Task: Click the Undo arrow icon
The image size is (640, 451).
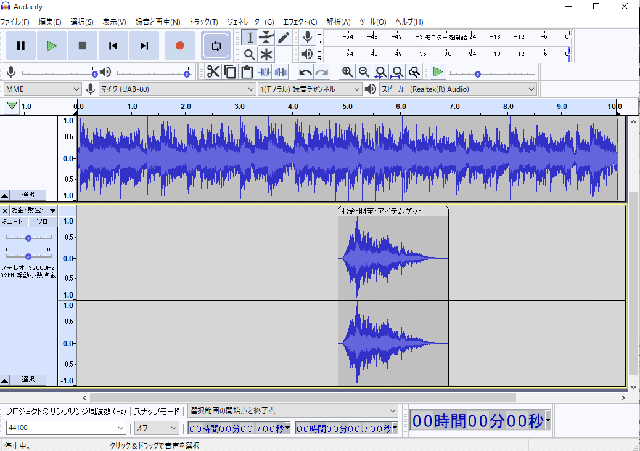Action: pyautogui.click(x=305, y=72)
